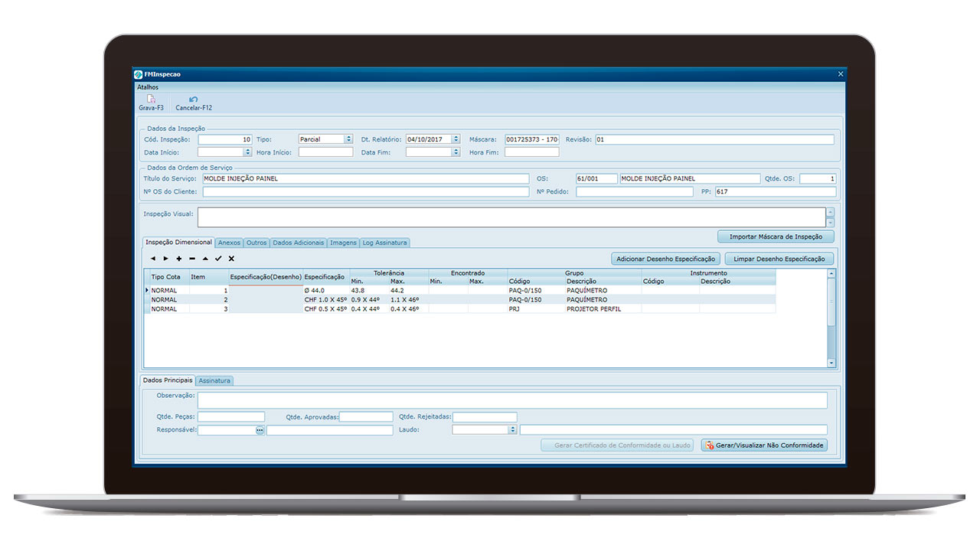Image resolution: width=980 pixels, height=551 pixels.
Task: Click the Cód. Inspeção field
Action: click(225, 139)
